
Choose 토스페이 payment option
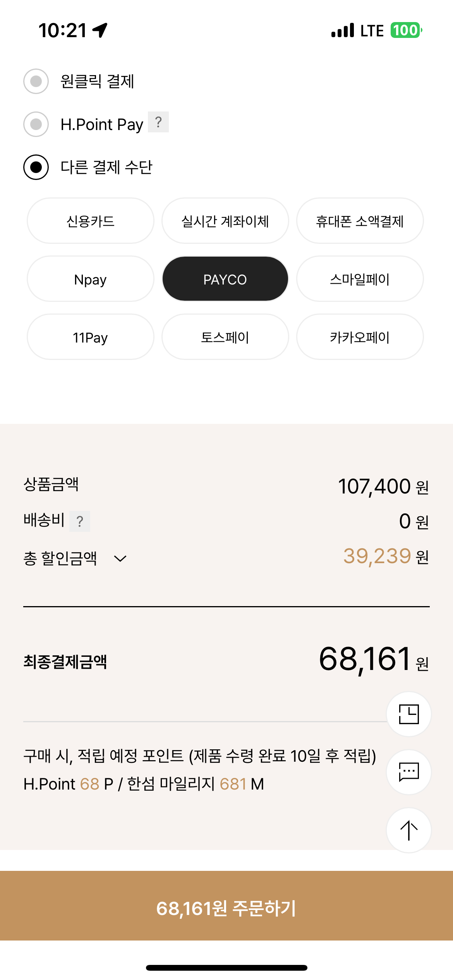[225, 337]
